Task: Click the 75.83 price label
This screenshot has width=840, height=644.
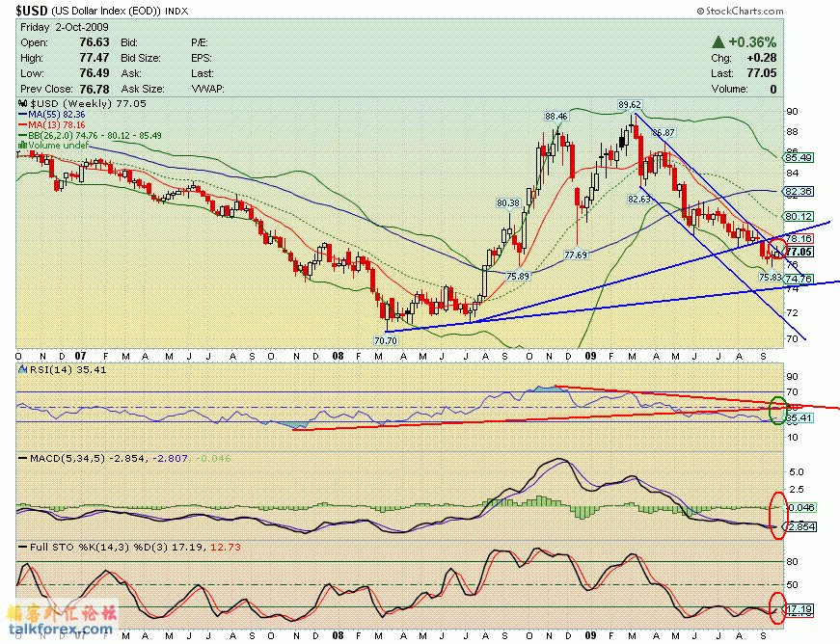Action: coord(771,277)
